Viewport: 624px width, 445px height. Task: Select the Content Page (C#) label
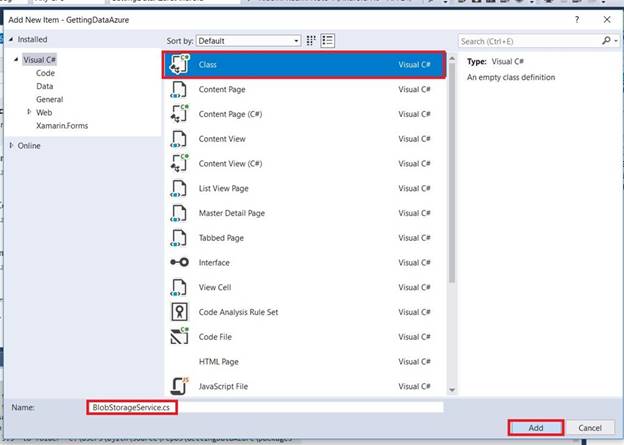pyautogui.click(x=230, y=114)
